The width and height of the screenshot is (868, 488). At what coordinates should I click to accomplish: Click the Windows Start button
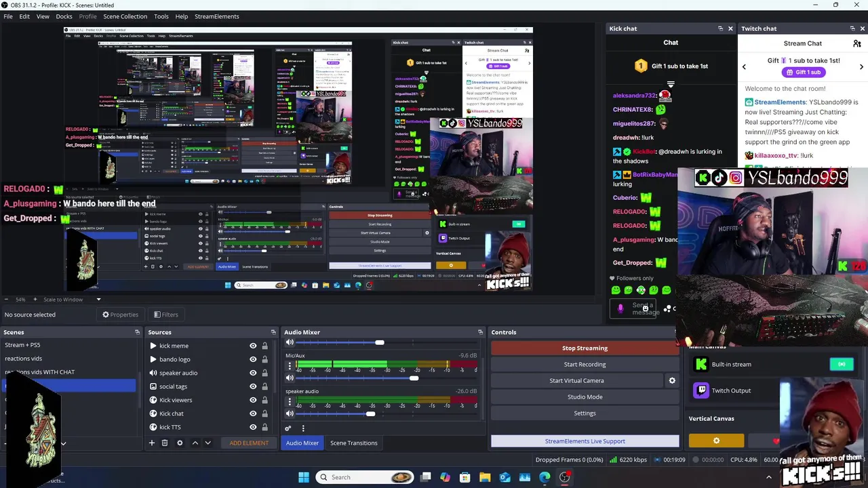coord(304,477)
